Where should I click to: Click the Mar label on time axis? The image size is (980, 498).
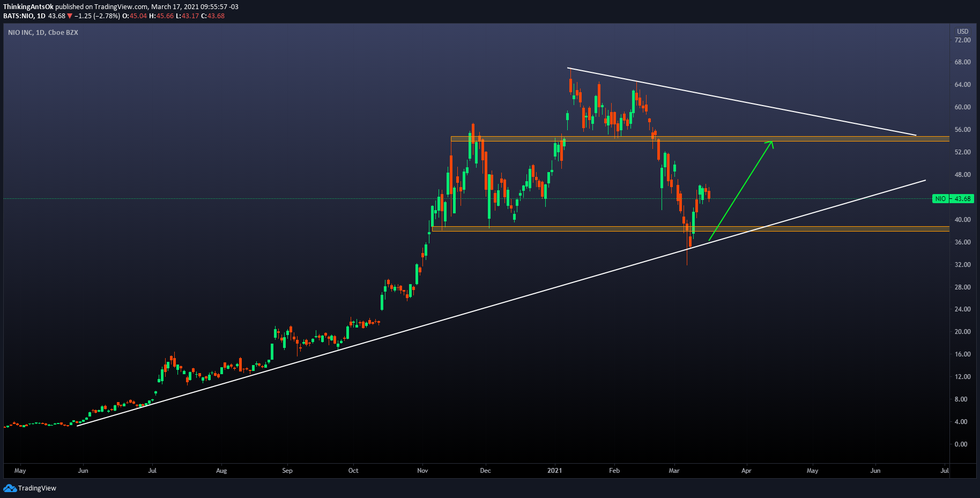(674, 471)
